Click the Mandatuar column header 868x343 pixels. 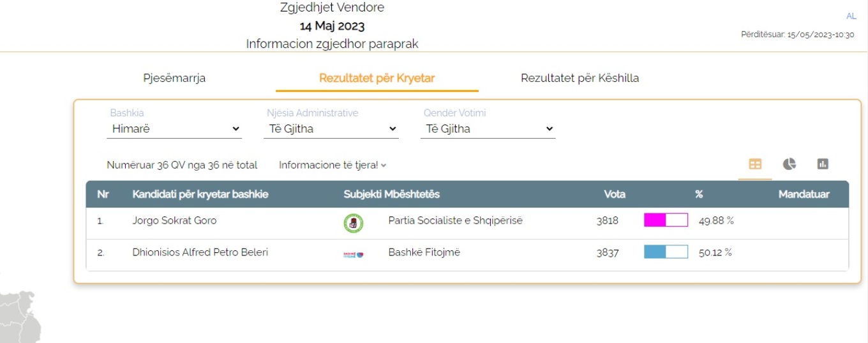[x=804, y=194]
